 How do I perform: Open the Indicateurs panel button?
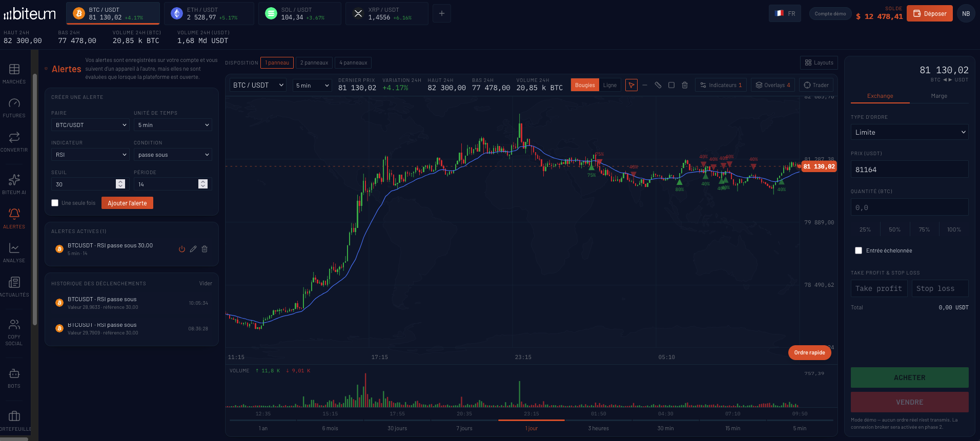(x=721, y=85)
